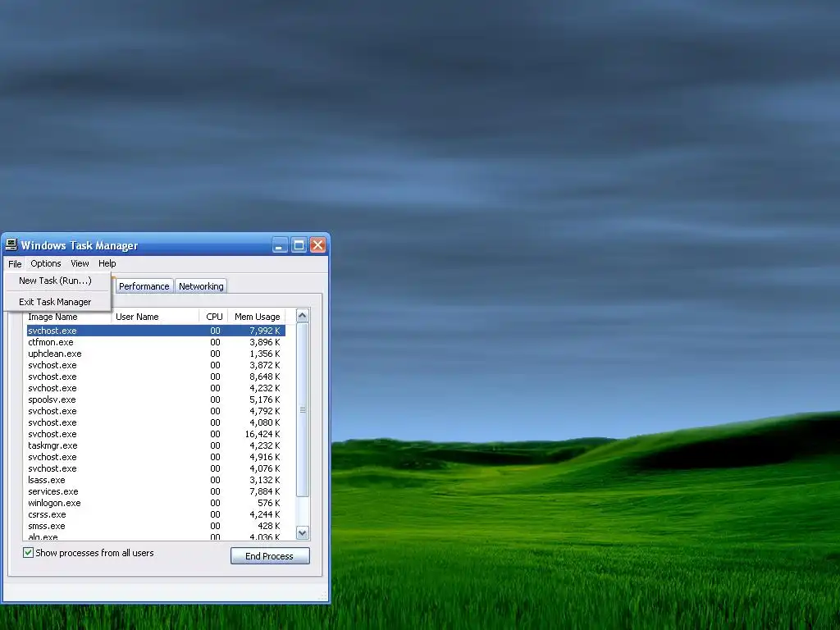Select svchost.exe row using 8,648 K
The width and height of the screenshot is (840, 630).
156,377
